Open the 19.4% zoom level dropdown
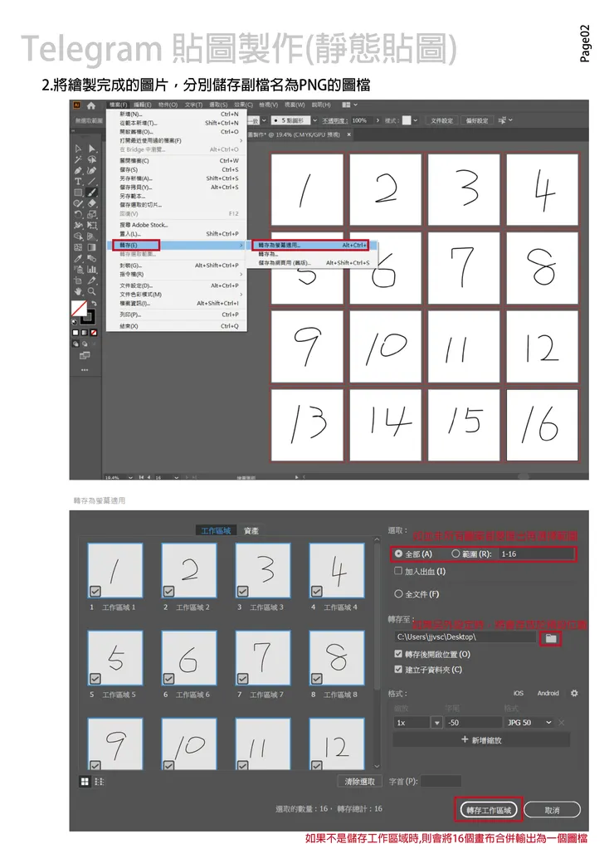Screen dimensions: 614x868 point(130,477)
